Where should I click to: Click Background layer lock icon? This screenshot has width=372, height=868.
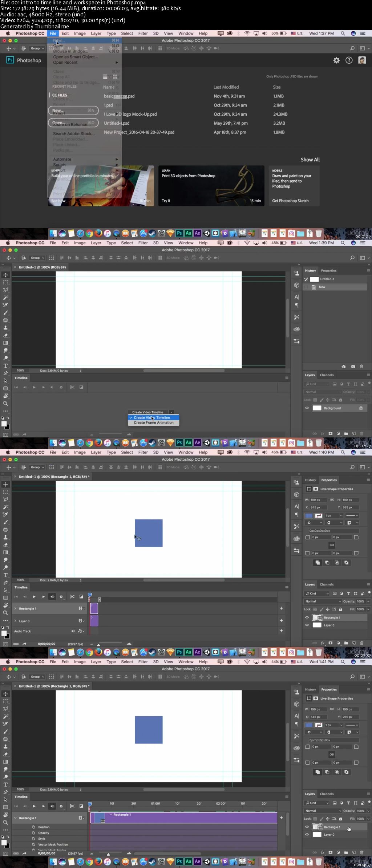(361, 408)
